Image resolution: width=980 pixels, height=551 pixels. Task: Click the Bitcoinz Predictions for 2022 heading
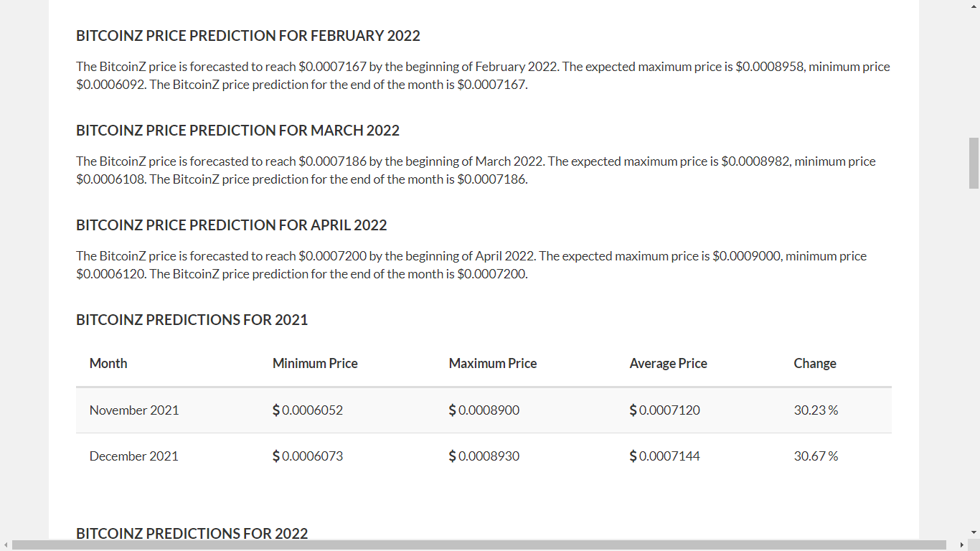click(x=192, y=533)
